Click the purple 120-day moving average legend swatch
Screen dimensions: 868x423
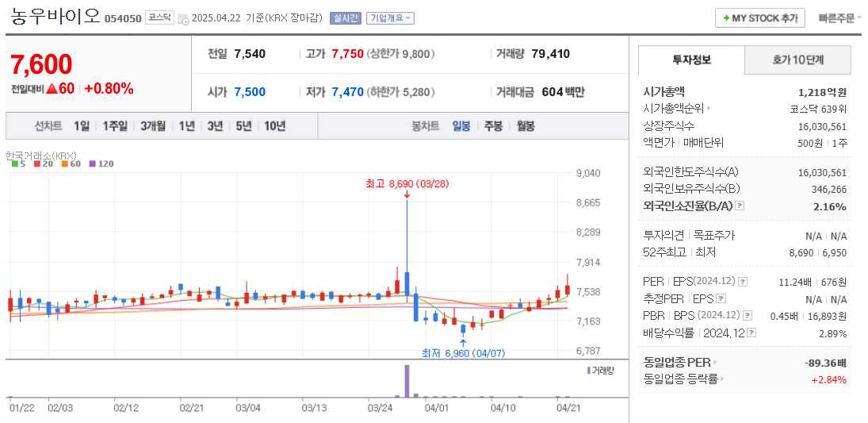[x=92, y=163]
